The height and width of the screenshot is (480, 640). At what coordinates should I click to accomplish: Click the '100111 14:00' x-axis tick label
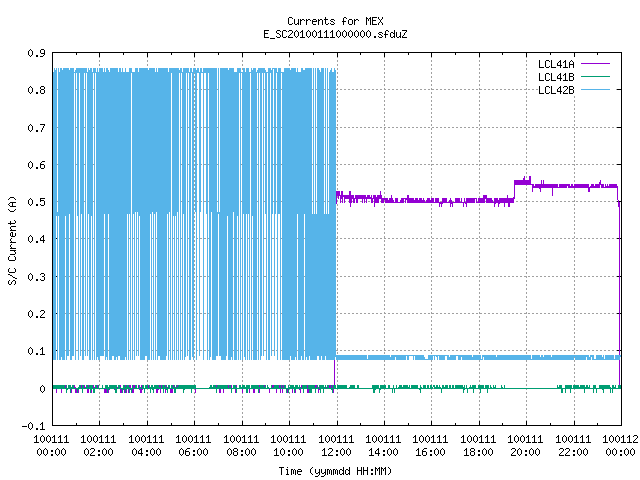(x=383, y=446)
